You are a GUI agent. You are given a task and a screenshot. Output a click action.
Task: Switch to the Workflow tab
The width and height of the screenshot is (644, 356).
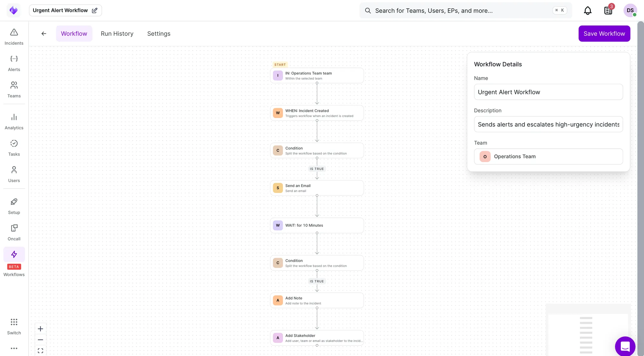[x=74, y=33]
